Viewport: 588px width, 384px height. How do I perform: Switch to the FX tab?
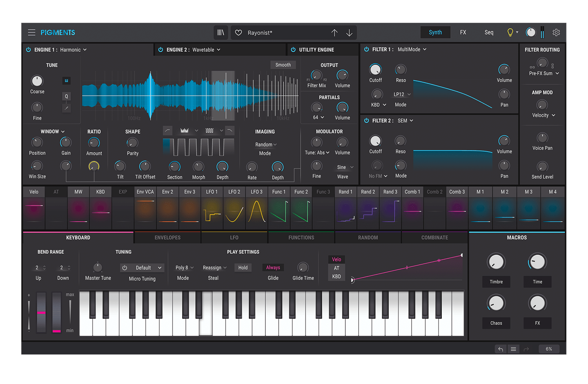coord(463,33)
